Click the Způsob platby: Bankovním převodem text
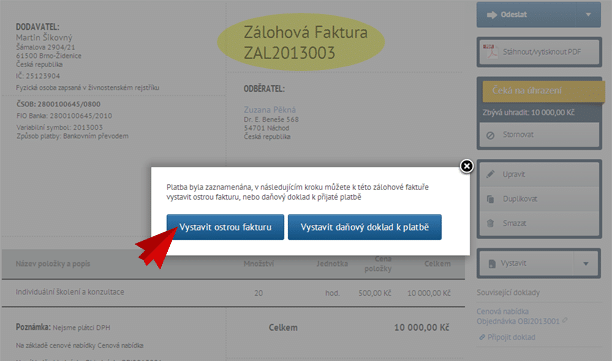 click(x=72, y=136)
